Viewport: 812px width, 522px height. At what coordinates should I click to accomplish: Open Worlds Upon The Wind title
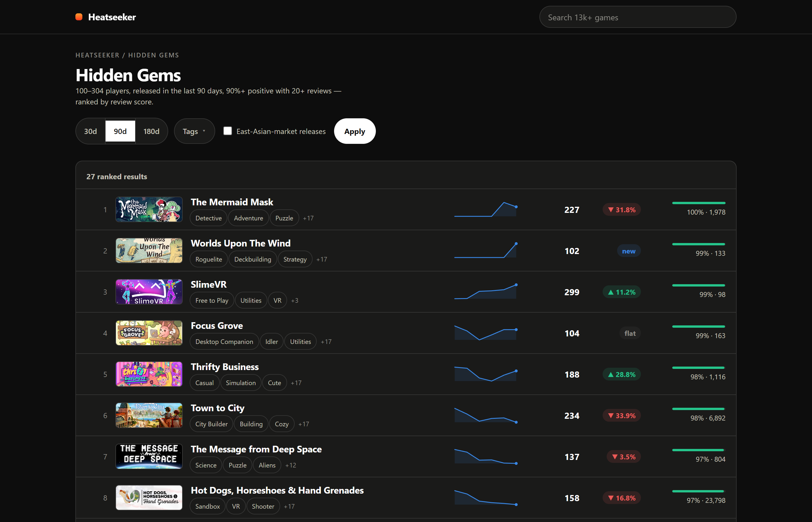pos(241,243)
